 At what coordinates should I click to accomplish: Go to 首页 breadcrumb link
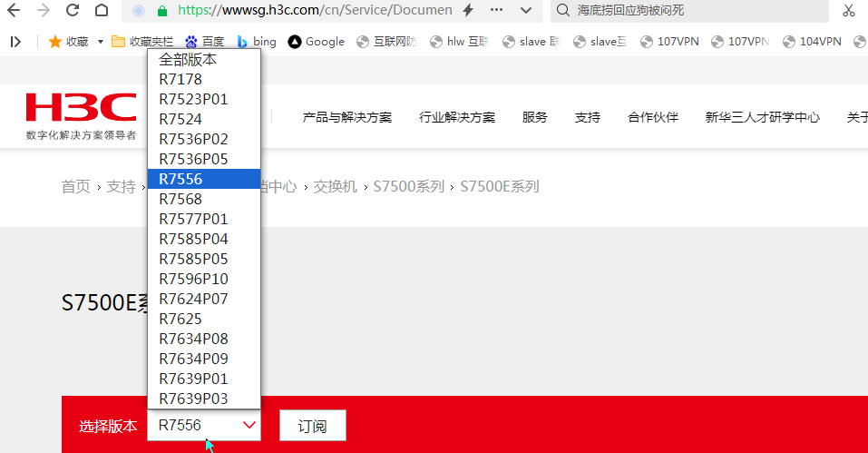pos(75,187)
